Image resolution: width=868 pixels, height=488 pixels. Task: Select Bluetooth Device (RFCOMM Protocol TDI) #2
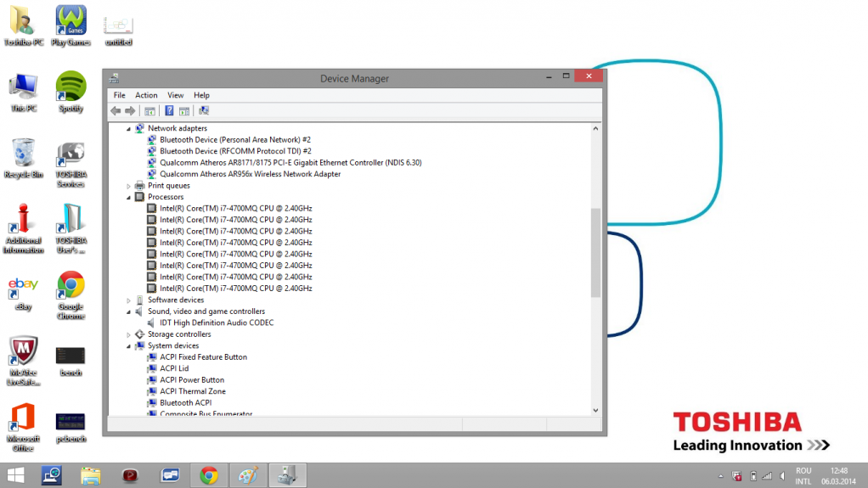[235, 151]
